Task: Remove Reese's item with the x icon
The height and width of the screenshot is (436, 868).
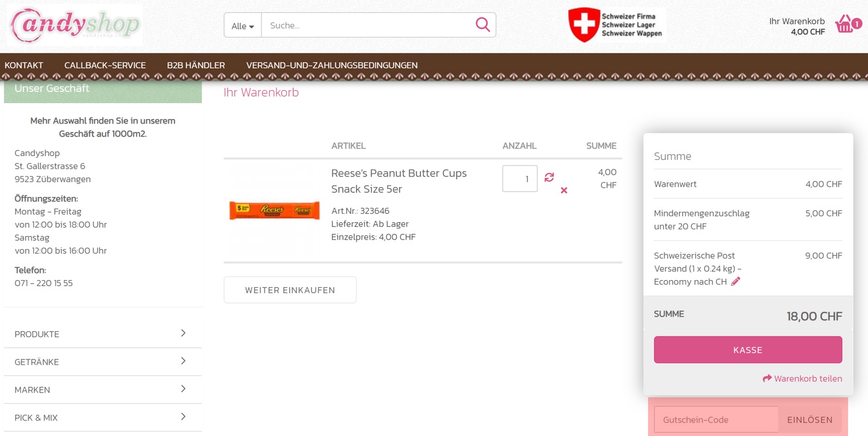Action: [x=564, y=190]
